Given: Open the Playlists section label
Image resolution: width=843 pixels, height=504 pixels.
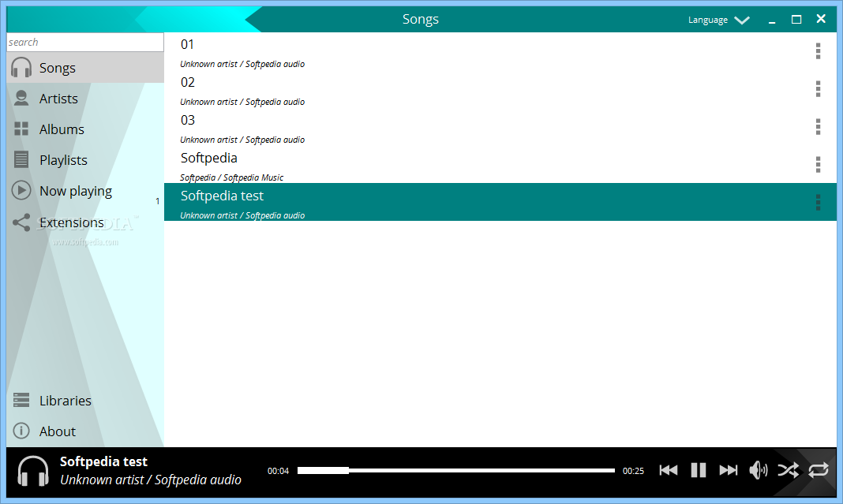Looking at the screenshot, I should point(63,160).
